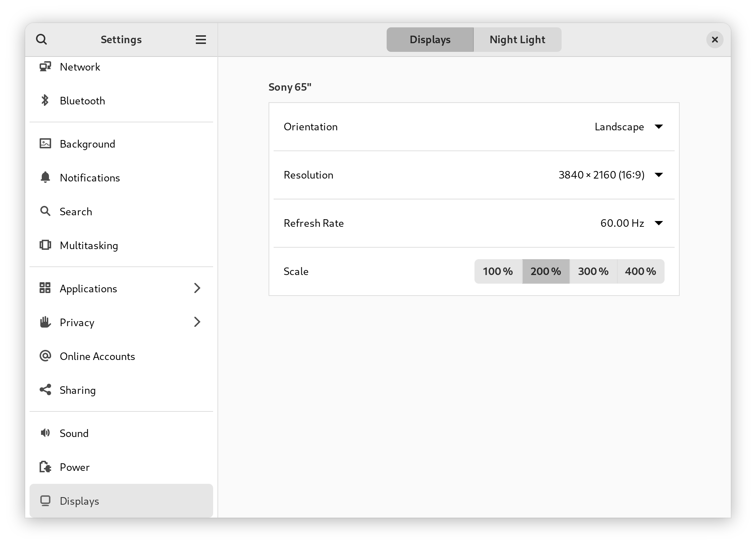Click the Displays monitor icon
Screen dimensions: 756x545
point(45,501)
